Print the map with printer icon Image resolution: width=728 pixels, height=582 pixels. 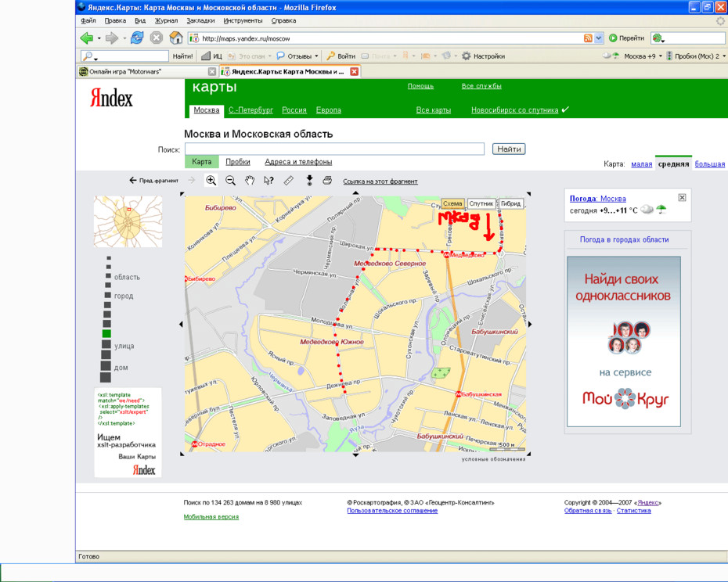(327, 181)
